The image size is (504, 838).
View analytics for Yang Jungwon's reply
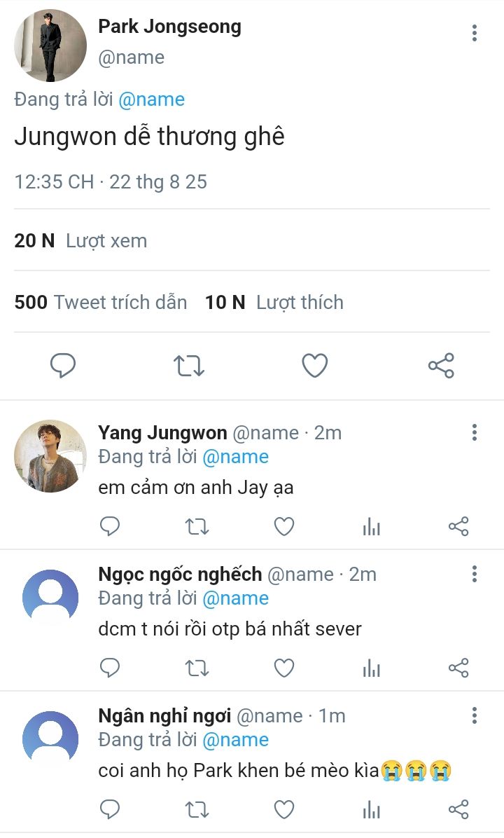[371, 526]
